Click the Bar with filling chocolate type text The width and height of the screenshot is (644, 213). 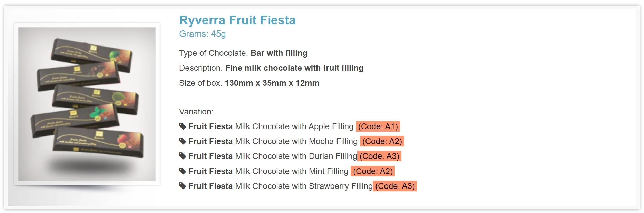tap(279, 53)
